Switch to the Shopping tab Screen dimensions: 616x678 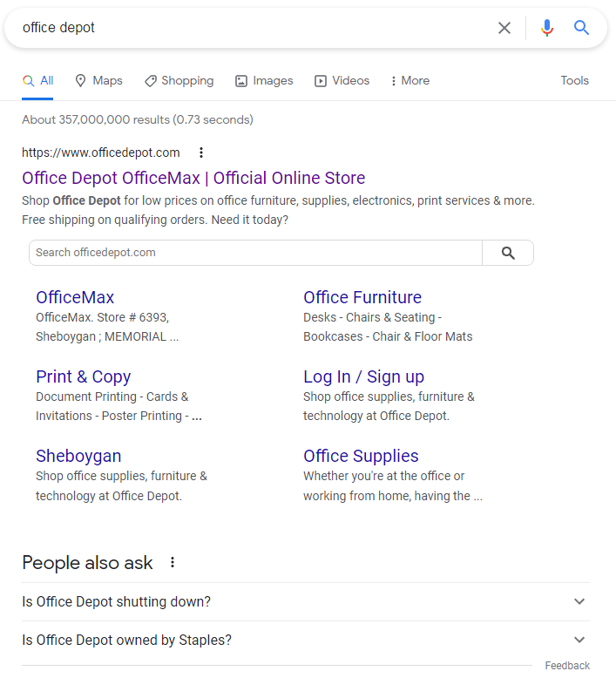click(x=179, y=81)
